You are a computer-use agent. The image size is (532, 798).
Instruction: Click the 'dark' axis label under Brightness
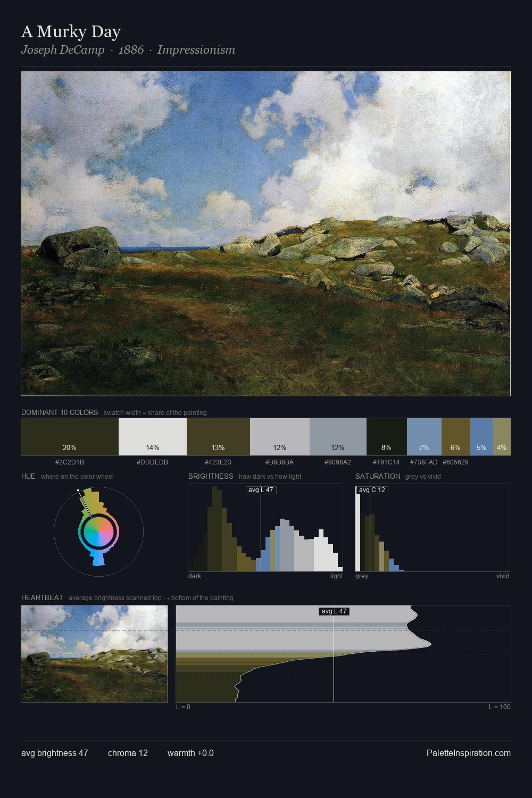195,576
